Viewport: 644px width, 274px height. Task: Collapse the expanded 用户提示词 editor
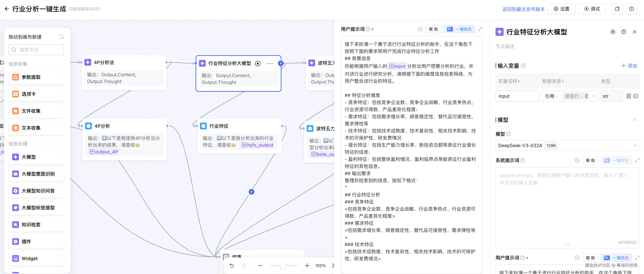coord(480,29)
